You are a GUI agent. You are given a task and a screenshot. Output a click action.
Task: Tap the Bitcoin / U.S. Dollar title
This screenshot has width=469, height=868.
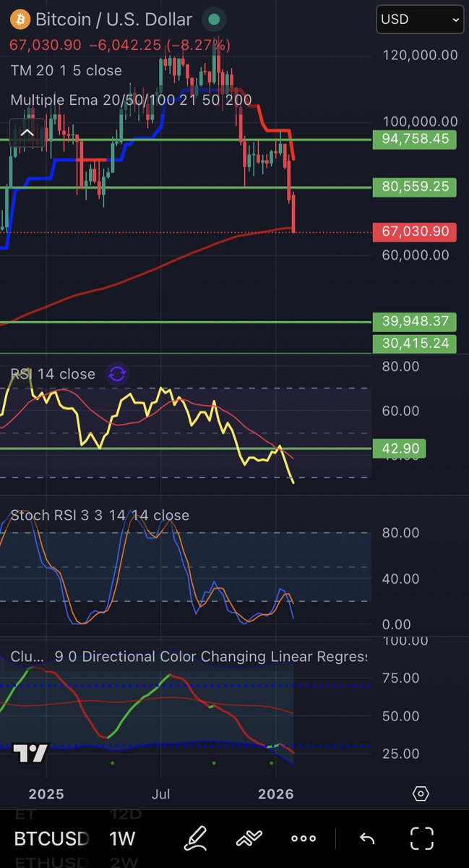(x=114, y=20)
